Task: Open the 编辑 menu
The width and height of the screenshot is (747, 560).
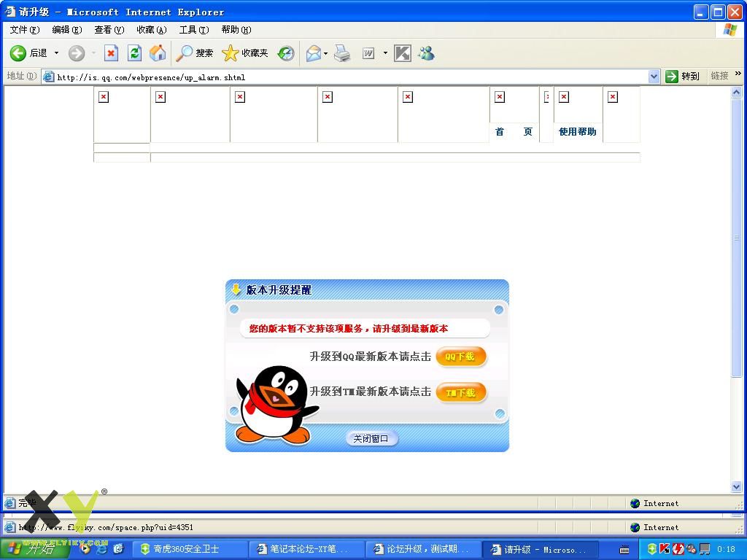Action: [66, 29]
